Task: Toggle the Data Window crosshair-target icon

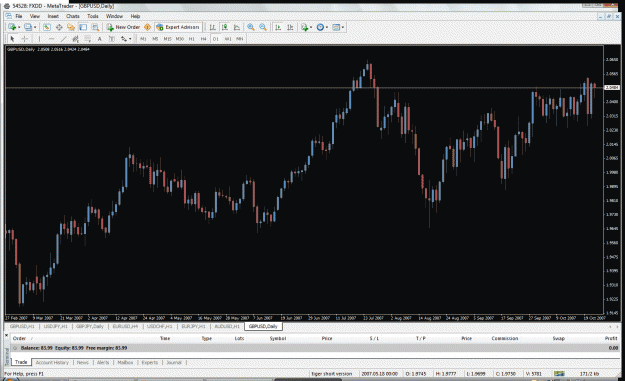Action: pos(59,27)
